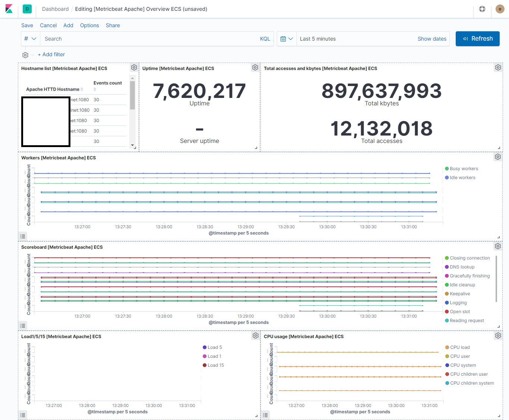Toggle legend in CPU usage panel
Screen dimensions: 509x420
pos(265,415)
